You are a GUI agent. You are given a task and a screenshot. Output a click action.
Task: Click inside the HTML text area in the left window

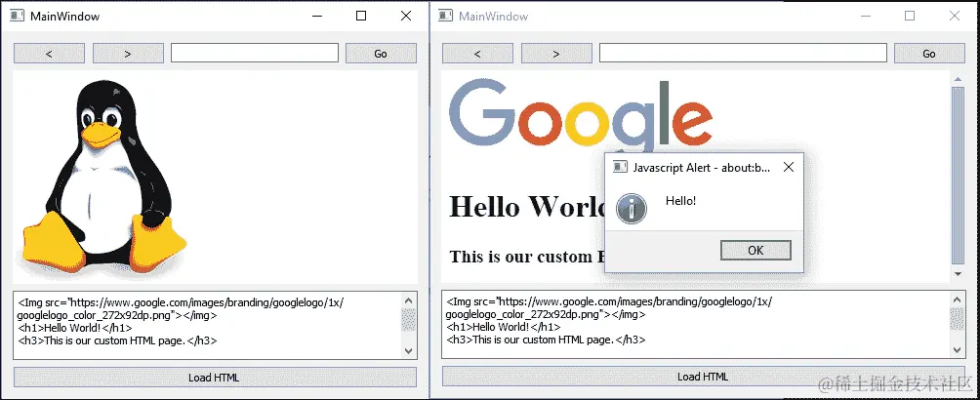[206, 325]
